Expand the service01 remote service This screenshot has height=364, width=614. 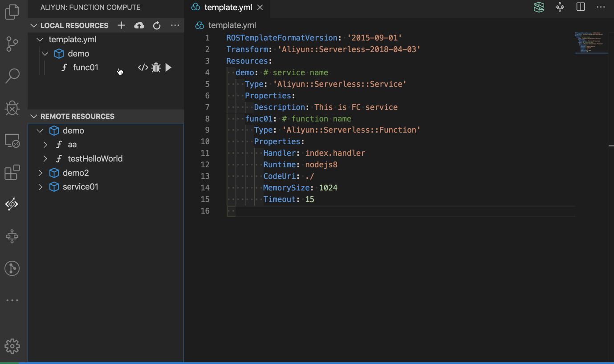[40, 187]
